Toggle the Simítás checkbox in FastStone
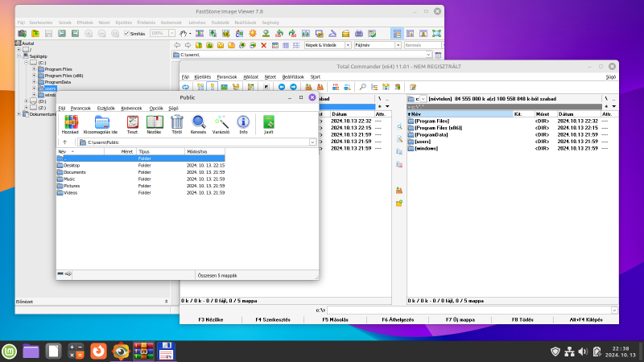The width and height of the screenshot is (644, 362). (126, 34)
